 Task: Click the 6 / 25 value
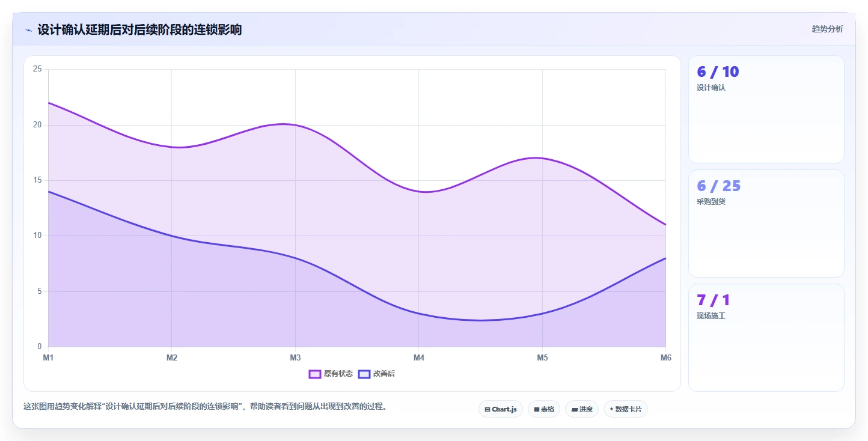[719, 186]
